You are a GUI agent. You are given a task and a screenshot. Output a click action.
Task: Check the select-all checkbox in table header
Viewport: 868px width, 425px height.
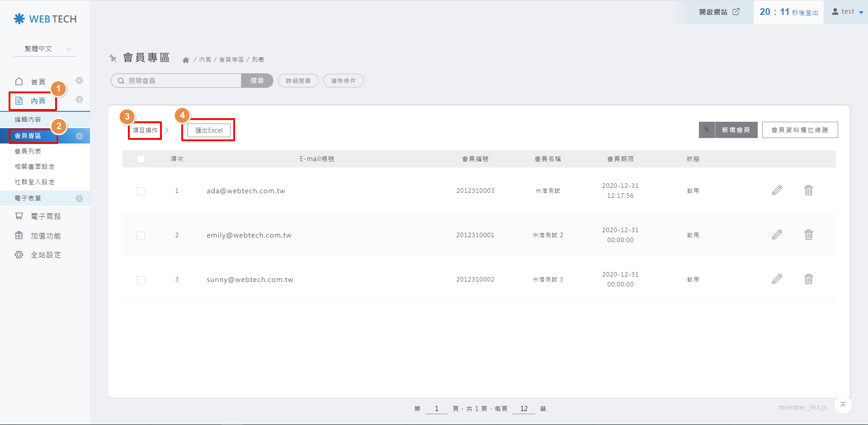(x=141, y=159)
